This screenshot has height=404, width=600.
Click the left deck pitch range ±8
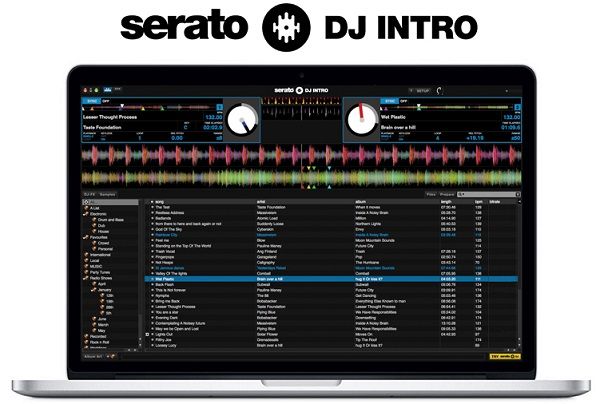219,138
